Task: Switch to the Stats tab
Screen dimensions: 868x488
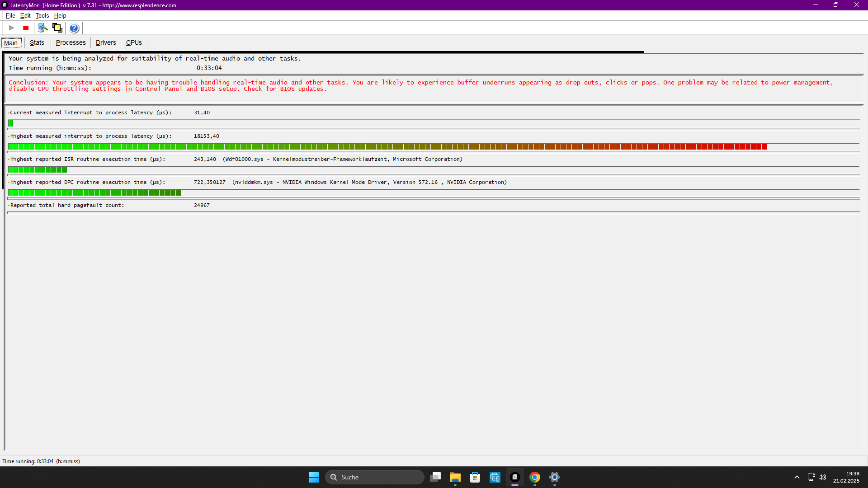Action: coord(37,42)
